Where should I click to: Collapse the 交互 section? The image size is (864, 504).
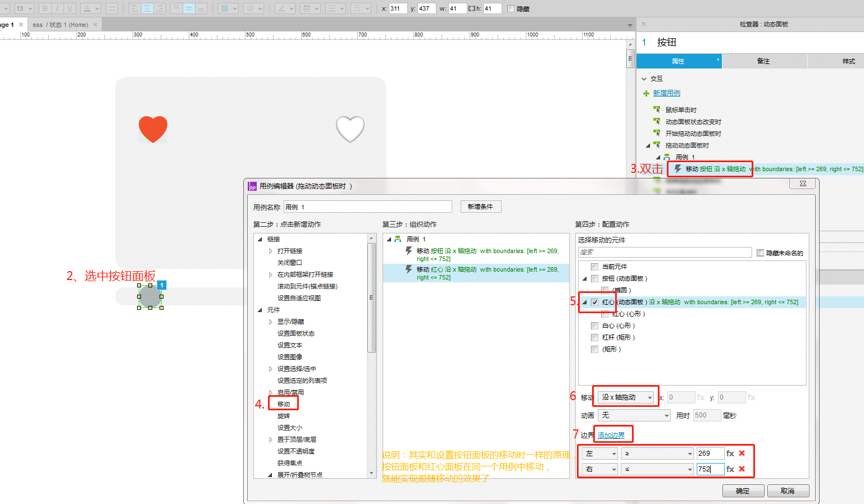click(x=644, y=79)
